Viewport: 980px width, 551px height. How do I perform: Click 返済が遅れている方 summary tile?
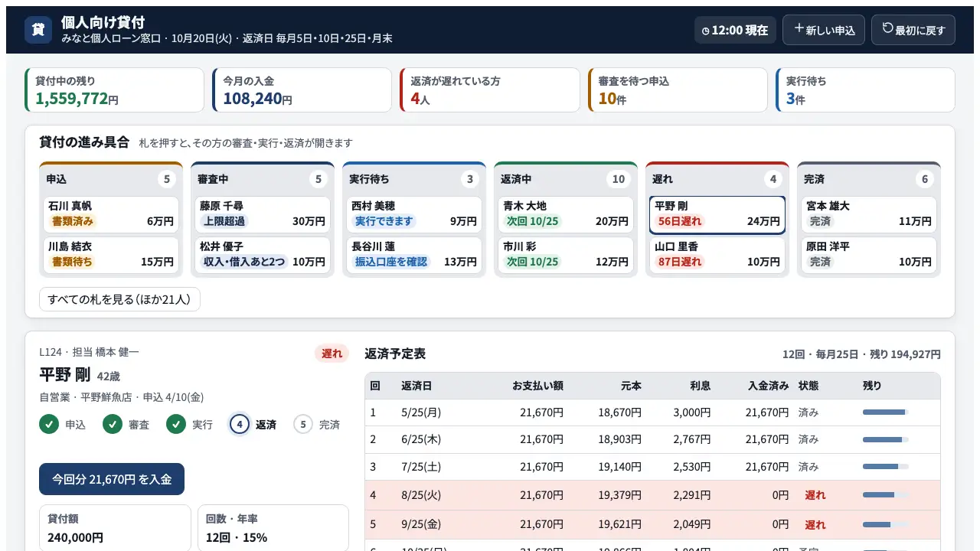click(490, 90)
